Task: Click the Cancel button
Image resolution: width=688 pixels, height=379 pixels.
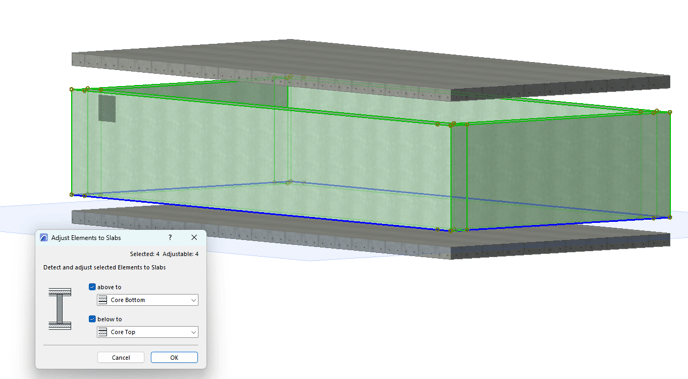Action: click(x=121, y=358)
